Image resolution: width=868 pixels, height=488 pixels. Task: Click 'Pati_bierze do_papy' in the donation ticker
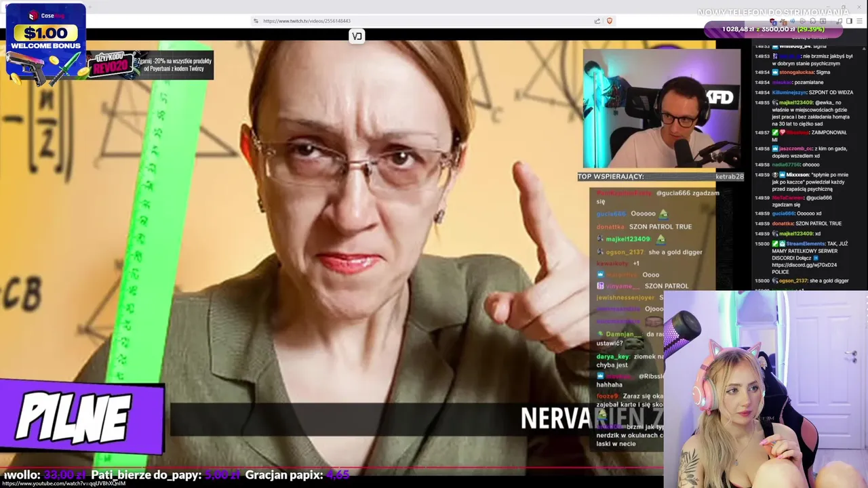(146, 475)
